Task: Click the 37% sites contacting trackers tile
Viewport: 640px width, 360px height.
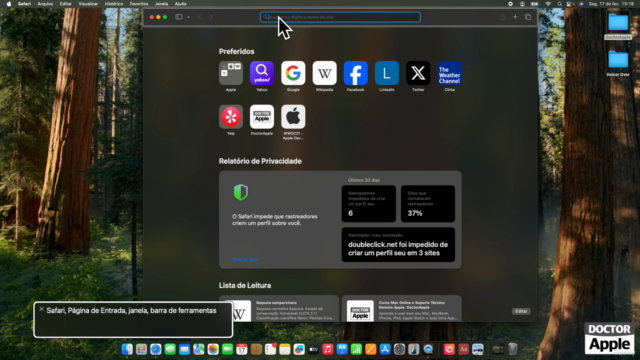Action: pyautogui.click(x=428, y=204)
